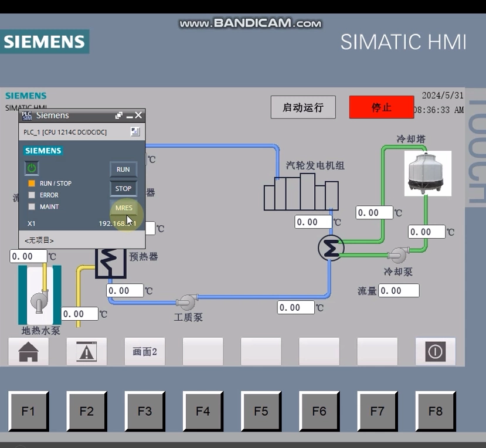Viewport: 486px width, 448px height.
Task: Click PLC_1 [CPU 1214C DC/DC/DC] label
Action: [x=65, y=133]
